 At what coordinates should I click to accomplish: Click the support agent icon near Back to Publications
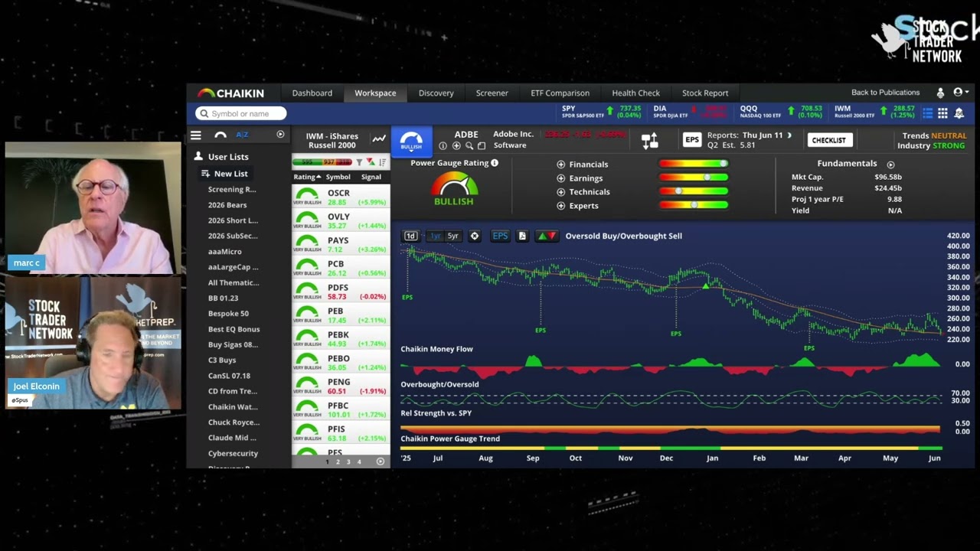coord(940,93)
